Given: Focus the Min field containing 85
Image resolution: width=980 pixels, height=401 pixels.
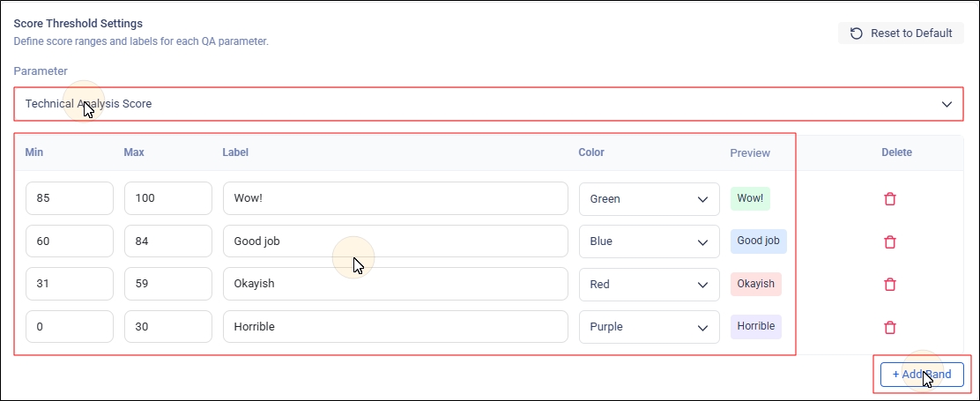Looking at the screenshot, I should [70, 198].
